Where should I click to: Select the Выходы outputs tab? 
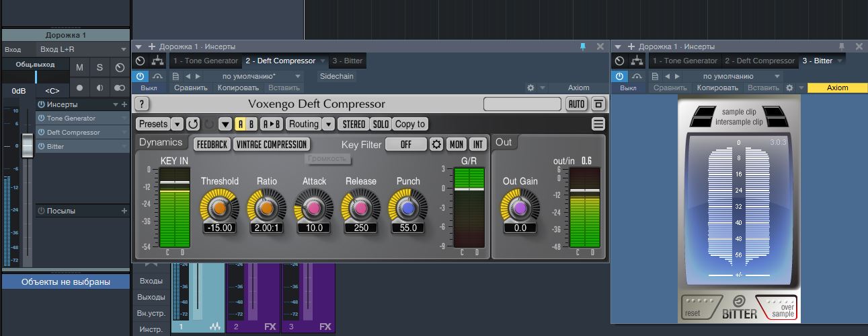[x=151, y=297]
